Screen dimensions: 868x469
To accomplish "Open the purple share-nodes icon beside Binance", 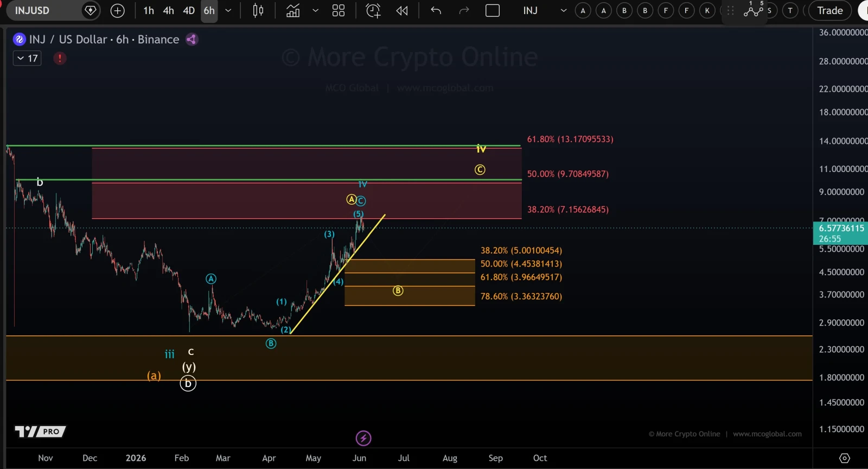I will pos(192,39).
